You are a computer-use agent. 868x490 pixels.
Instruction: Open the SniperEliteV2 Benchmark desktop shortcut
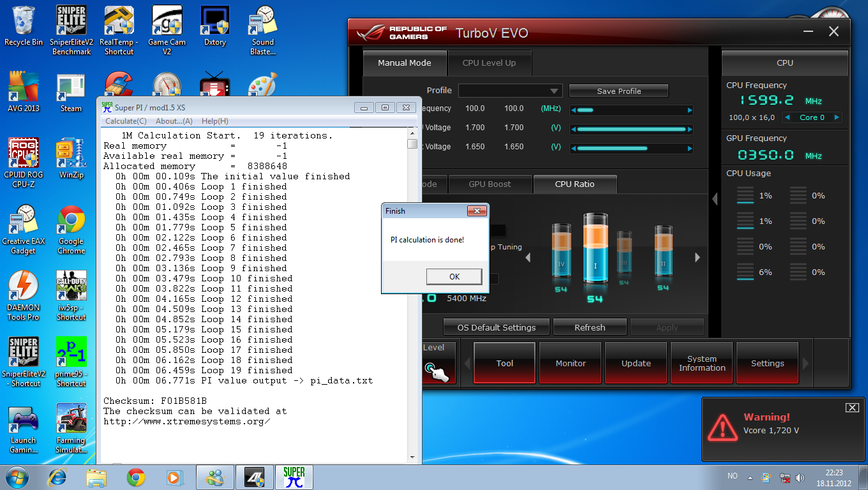71,30
